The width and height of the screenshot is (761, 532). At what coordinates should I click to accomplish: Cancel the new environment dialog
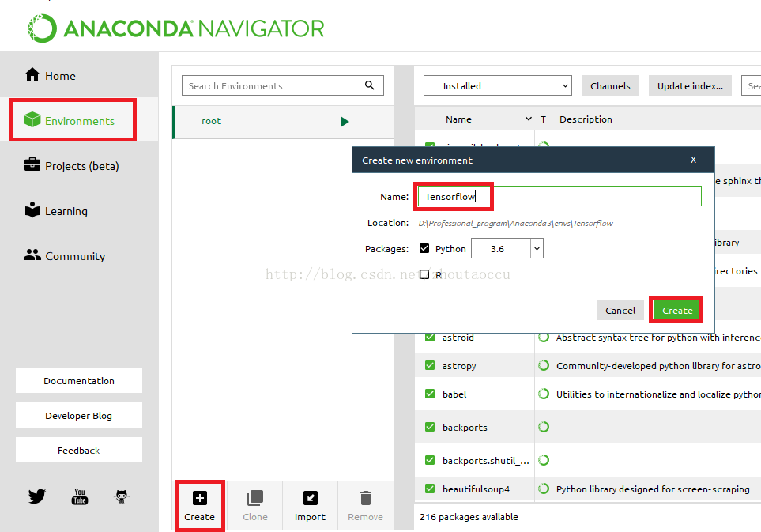(620, 310)
